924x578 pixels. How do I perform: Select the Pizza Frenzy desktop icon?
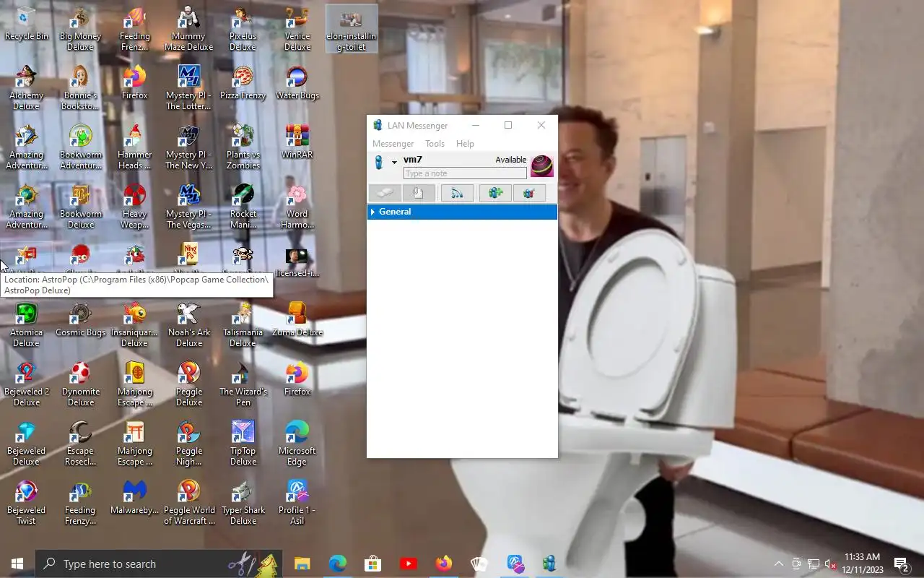[x=243, y=83]
